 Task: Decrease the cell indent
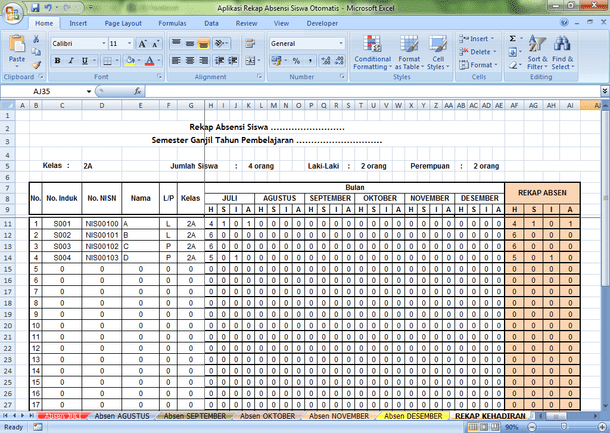click(x=219, y=60)
